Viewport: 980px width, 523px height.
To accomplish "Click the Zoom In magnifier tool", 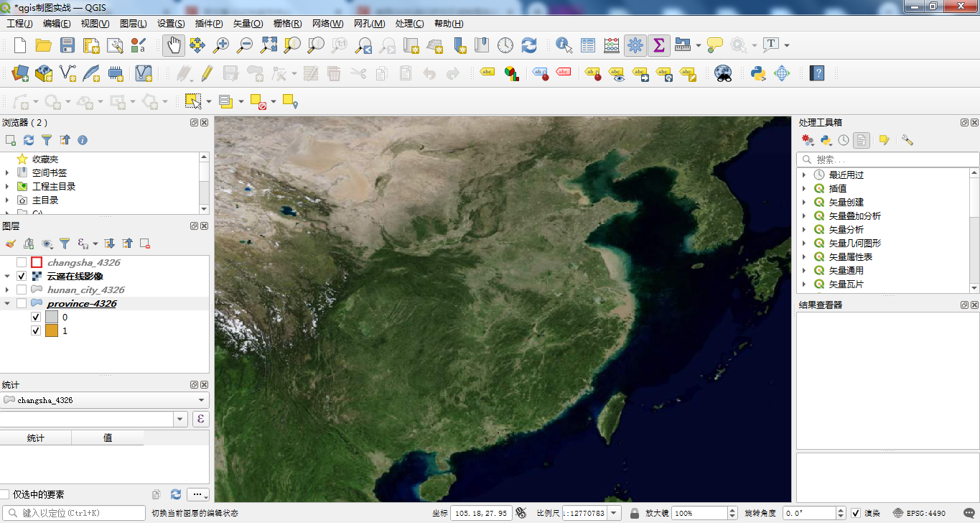I will pyautogui.click(x=221, y=45).
